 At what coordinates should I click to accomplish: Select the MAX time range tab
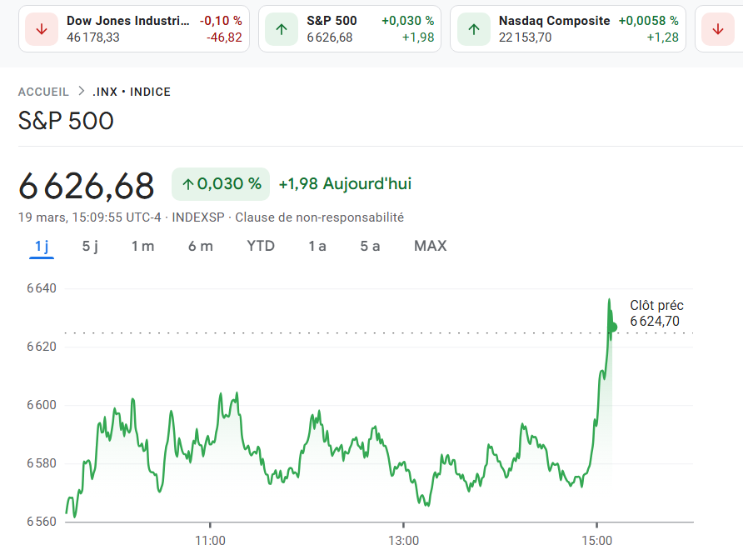[x=431, y=246]
